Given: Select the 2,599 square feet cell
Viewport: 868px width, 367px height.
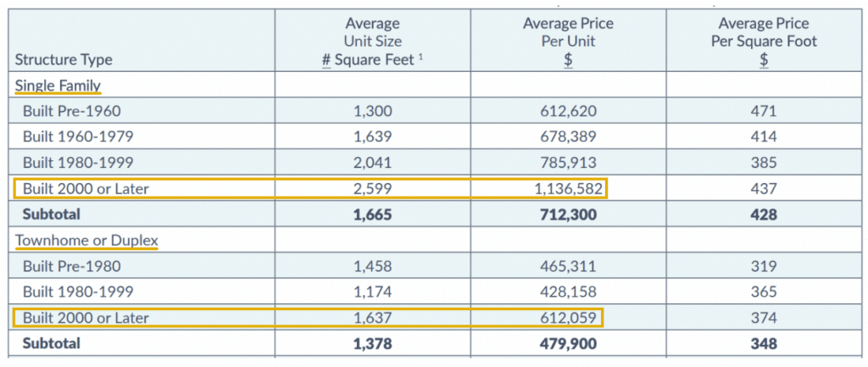Looking at the screenshot, I should [x=372, y=189].
